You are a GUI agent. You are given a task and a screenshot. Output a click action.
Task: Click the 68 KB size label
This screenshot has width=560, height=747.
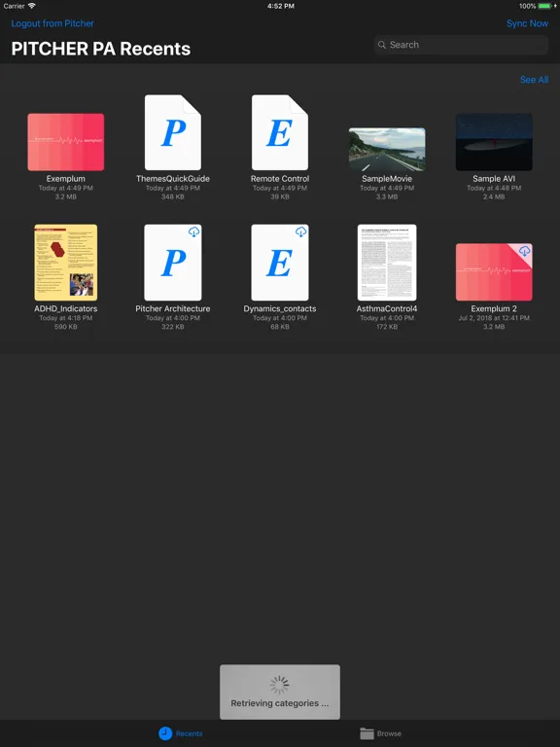point(280,327)
